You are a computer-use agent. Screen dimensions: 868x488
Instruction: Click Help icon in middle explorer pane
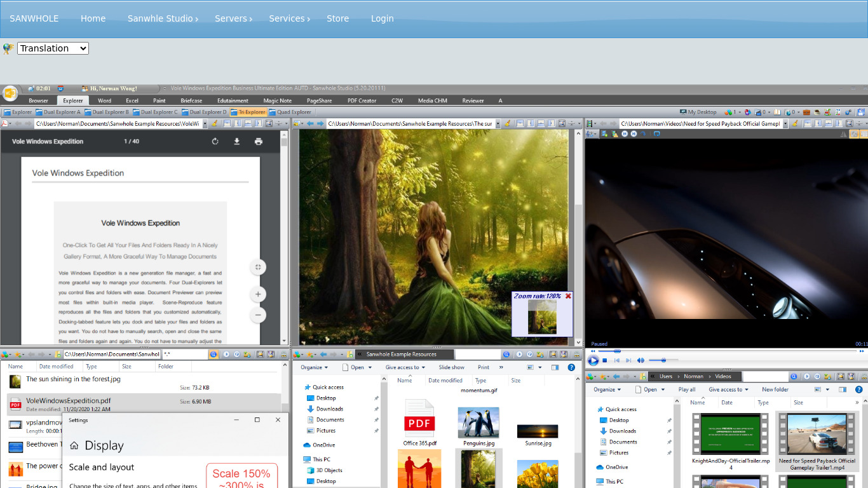(571, 367)
